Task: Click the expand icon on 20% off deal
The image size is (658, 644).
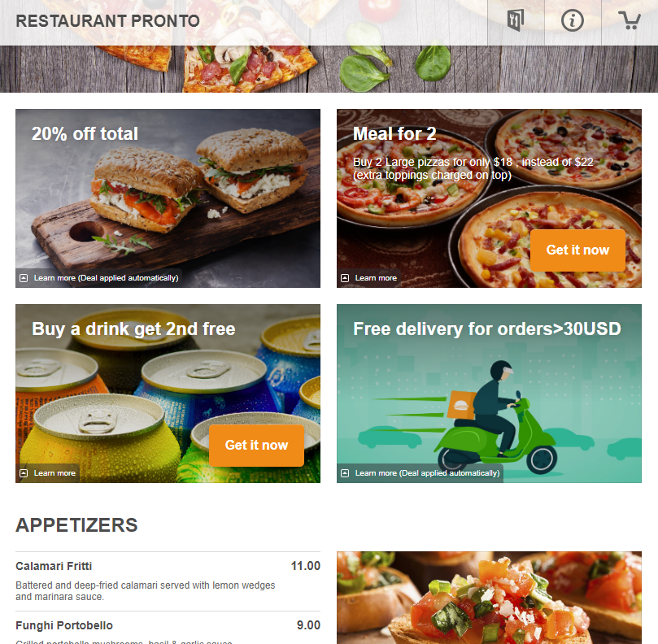Action: (24, 278)
